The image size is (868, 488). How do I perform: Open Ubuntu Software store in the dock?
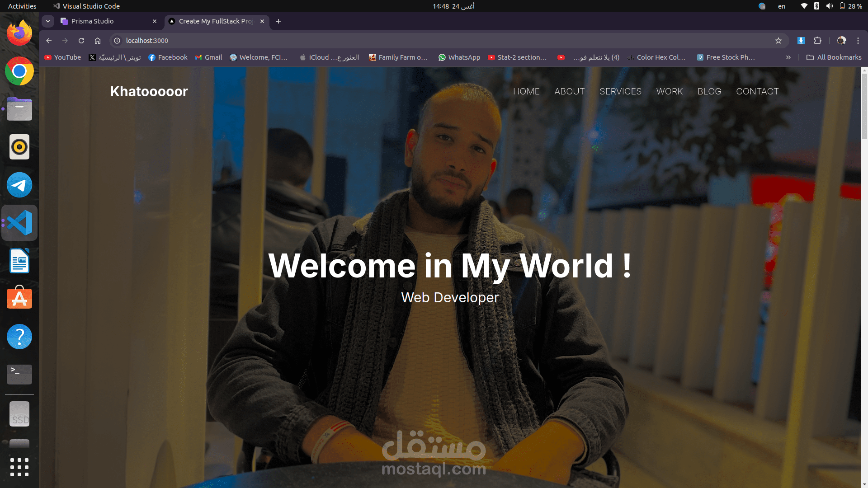point(19,298)
